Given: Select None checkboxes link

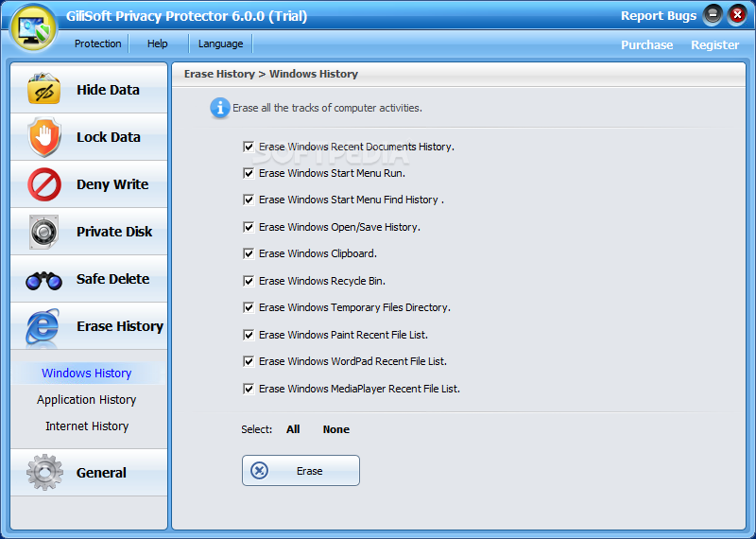Looking at the screenshot, I should (x=336, y=429).
